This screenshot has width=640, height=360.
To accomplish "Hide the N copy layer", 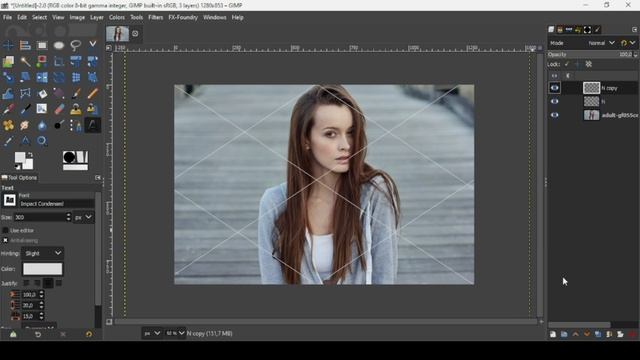I will (x=554, y=88).
